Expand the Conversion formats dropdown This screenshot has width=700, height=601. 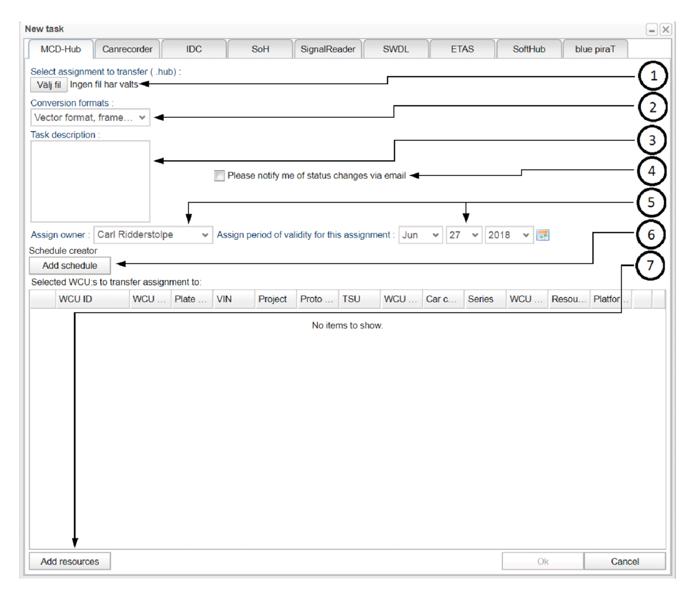tap(90, 118)
